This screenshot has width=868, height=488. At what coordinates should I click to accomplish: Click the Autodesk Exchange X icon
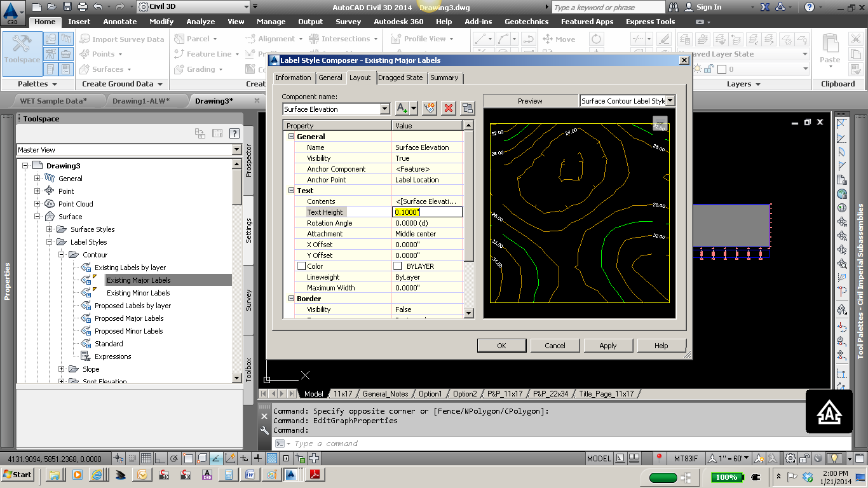(x=764, y=7)
